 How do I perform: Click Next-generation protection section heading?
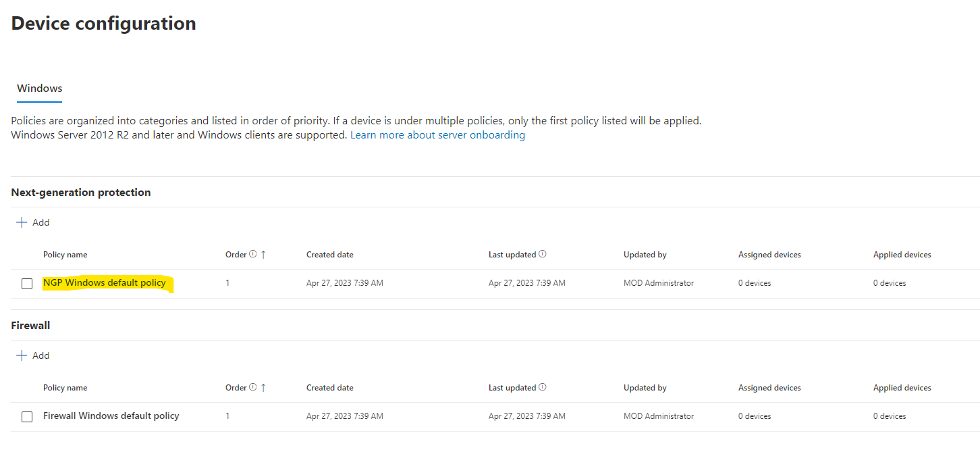pyautogui.click(x=81, y=193)
